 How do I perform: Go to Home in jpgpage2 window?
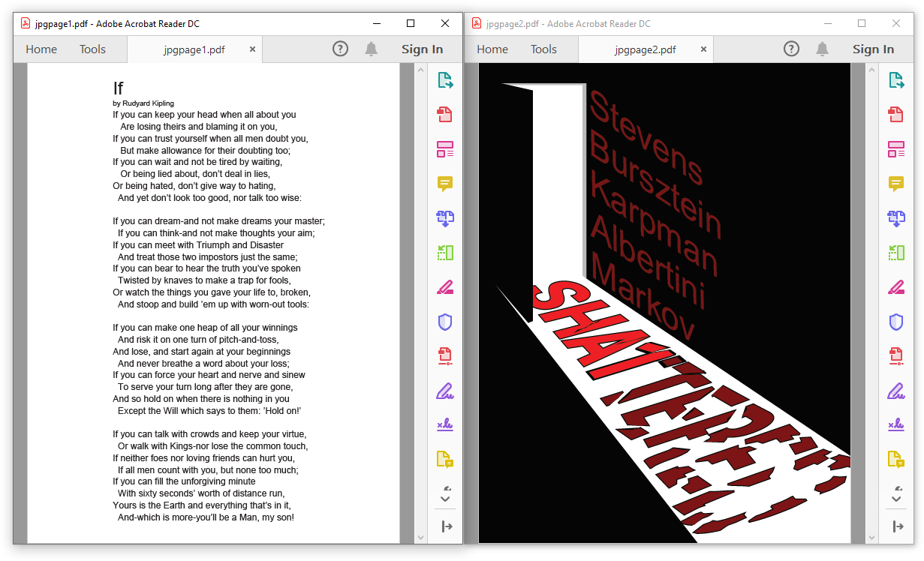click(x=492, y=49)
